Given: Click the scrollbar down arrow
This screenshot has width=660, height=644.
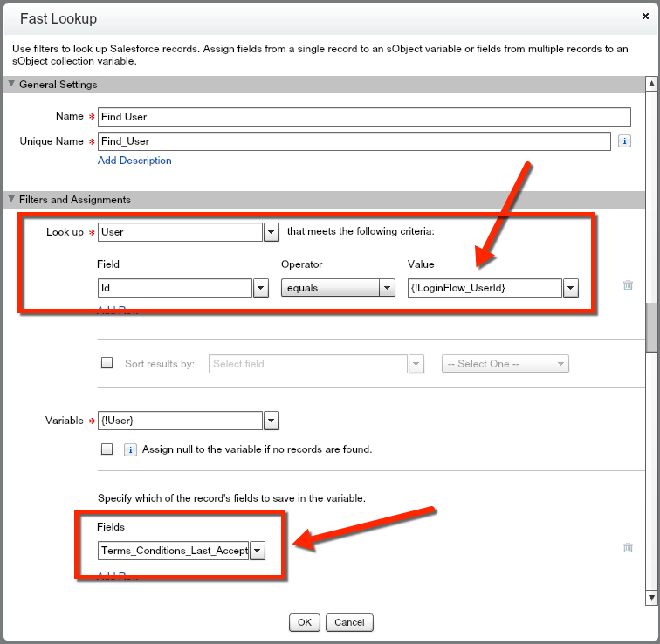Looking at the screenshot, I should pyautogui.click(x=651, y=598).
